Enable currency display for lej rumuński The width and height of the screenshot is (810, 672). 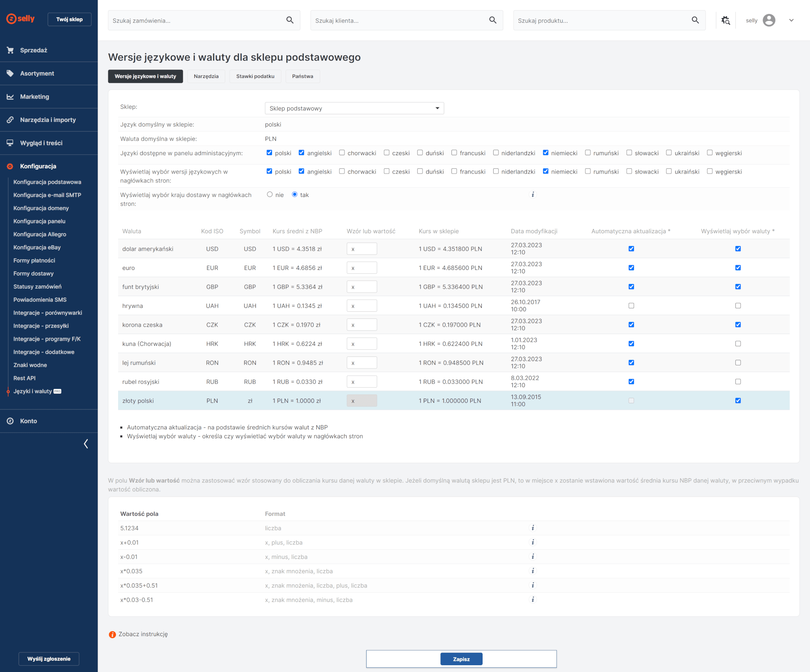pyautogui.click(x=738, y=362)
